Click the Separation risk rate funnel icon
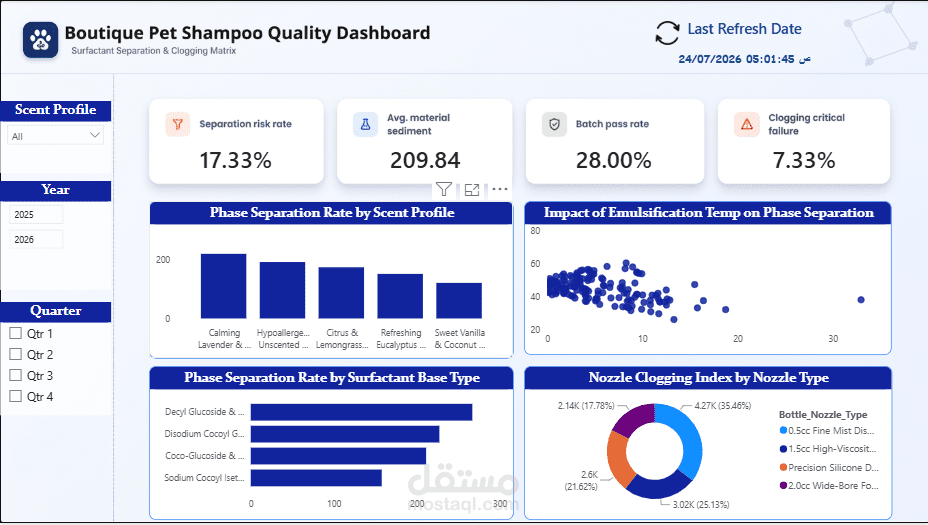This screenshot has width=928, height=525. point(178,124)
